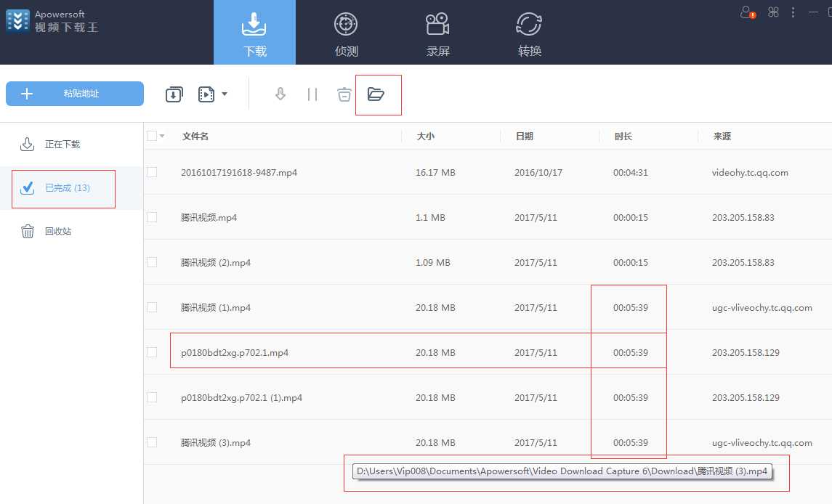This screenshot has width=832, height=504.
Task: Open the download folder icon
Action: pos(376,94)
